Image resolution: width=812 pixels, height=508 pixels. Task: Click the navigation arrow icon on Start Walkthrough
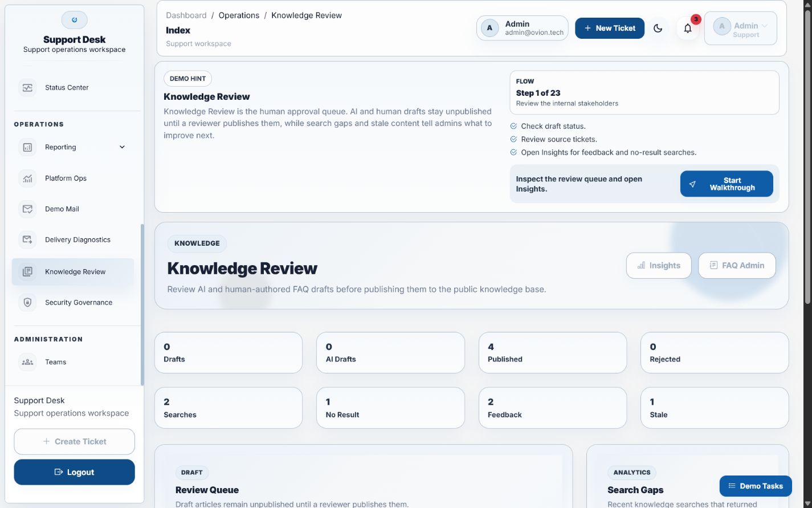692,184
